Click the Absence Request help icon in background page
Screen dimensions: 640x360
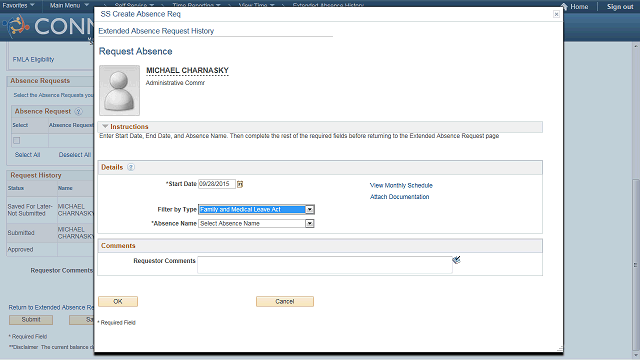pos(78,111)
